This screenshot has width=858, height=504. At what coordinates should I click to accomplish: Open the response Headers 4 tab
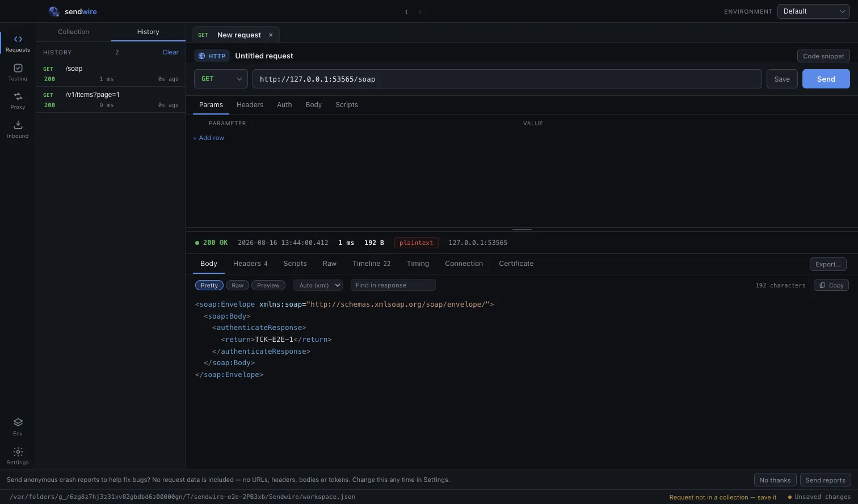point(250,264)
